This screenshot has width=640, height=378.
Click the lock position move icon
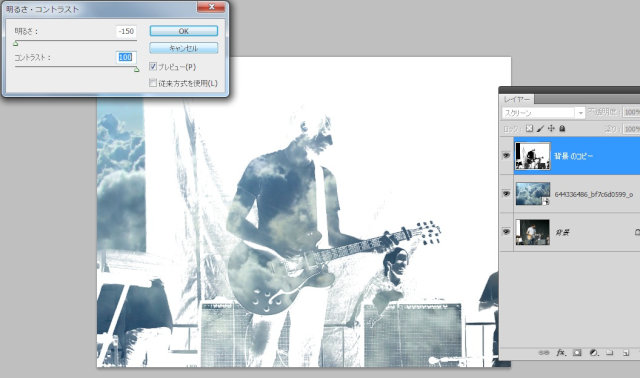(x=551, y=128)
